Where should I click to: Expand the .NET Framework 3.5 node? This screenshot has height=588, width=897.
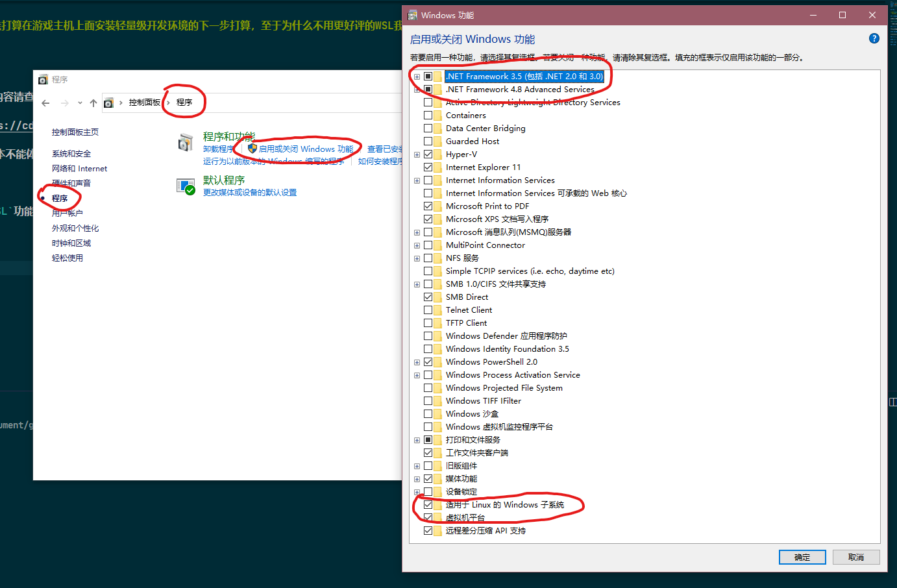pyautogui.click(x=417, y=77)
